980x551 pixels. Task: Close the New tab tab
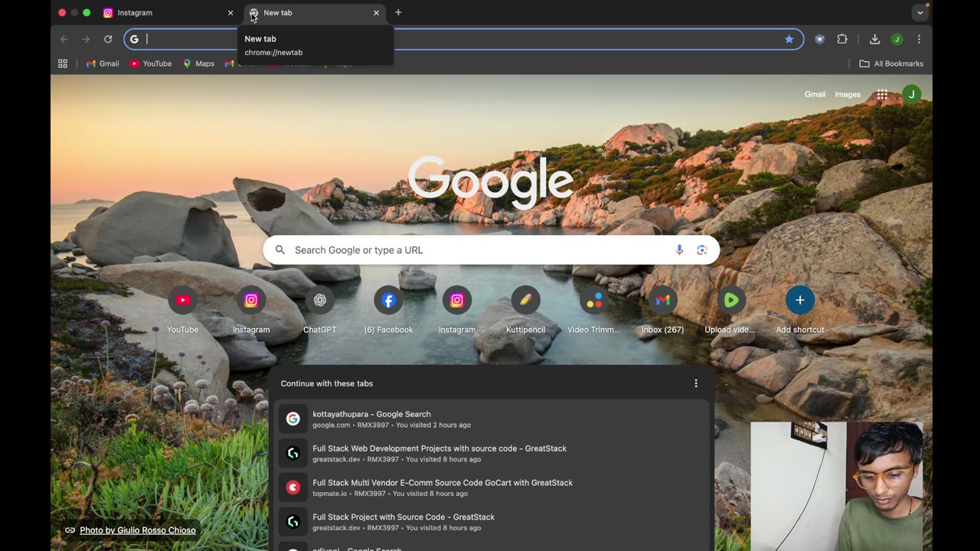[376, 13]
